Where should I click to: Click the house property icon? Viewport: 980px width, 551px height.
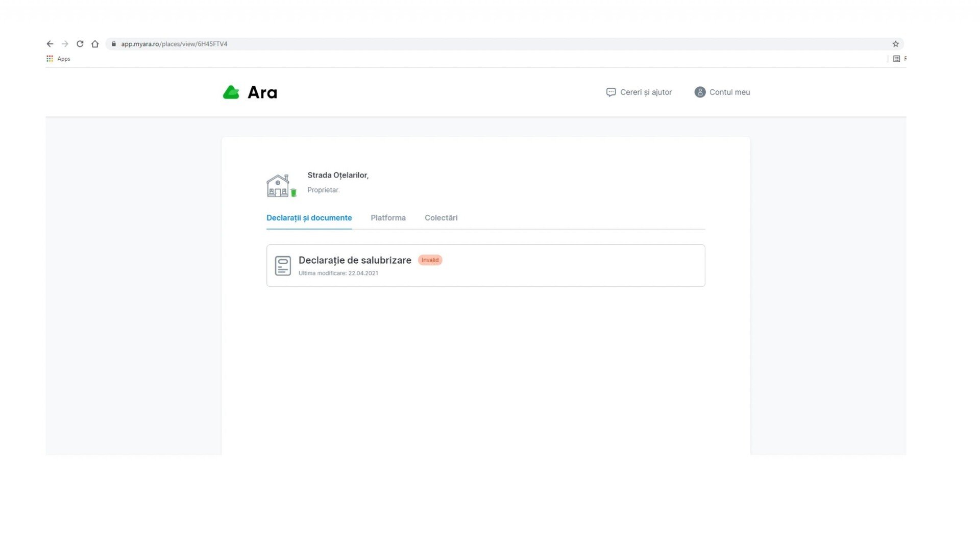(279, 186)
